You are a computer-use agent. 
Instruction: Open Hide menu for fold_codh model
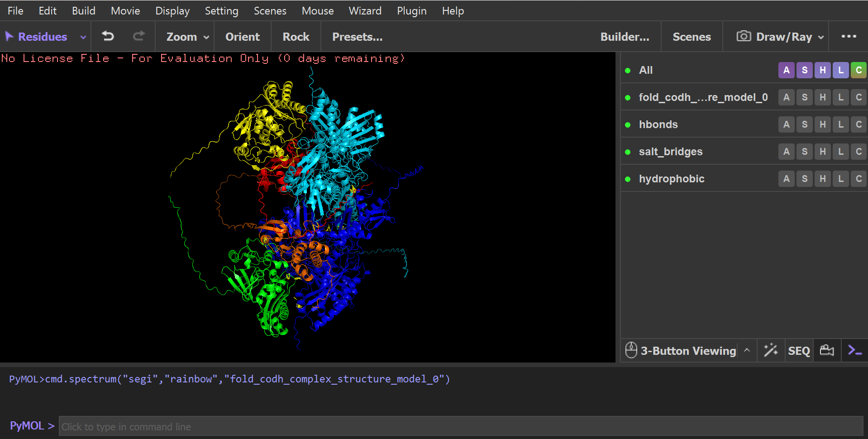pos(823,97)
